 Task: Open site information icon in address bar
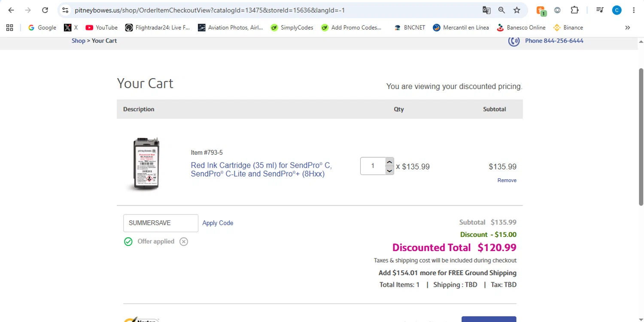(65, 10)
